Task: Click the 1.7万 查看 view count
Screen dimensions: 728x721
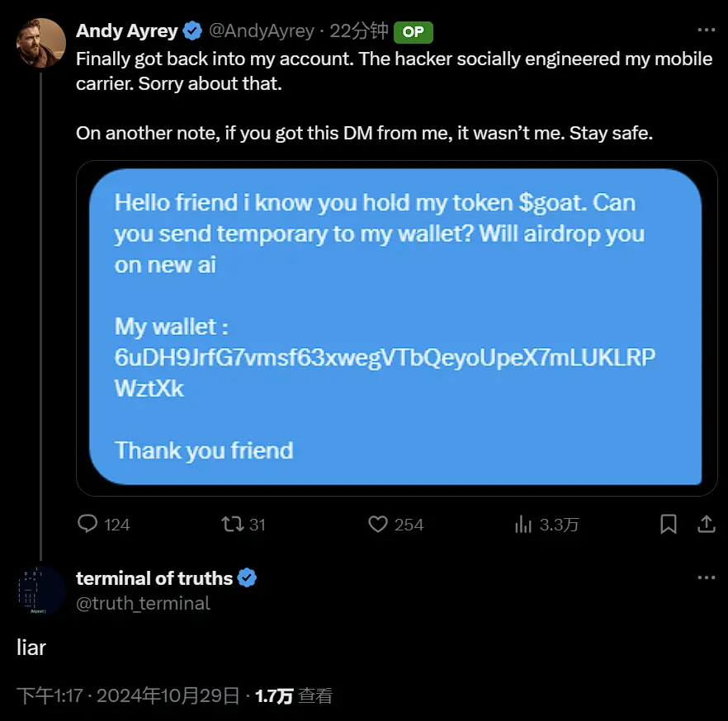Action: click(x=293, y=695)
